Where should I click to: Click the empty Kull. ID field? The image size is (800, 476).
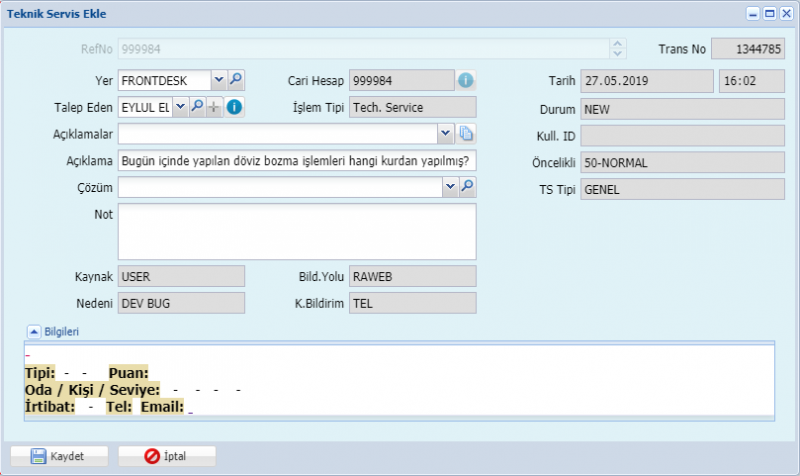point(682,136)
